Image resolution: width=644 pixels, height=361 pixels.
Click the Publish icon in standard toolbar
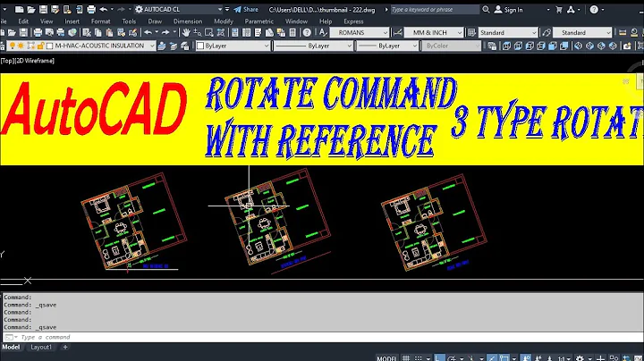pyautogui.click(x=61, y=32)
